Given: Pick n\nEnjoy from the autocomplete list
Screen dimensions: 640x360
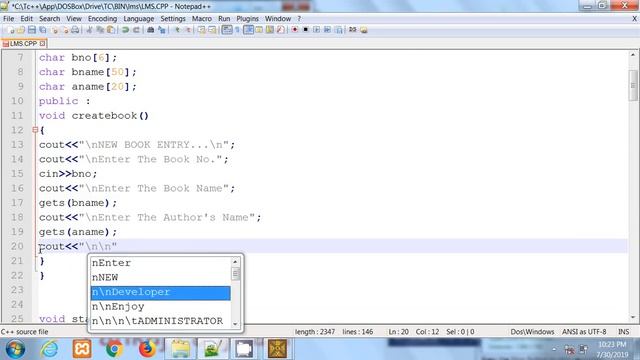Looking at the screenshot, I should (160, 307).
